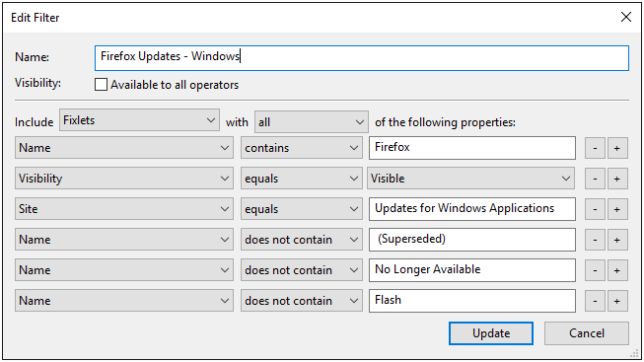Remove the Site condition row with minus
Viewport: 644px width, 362px height.
click(595, 209)
